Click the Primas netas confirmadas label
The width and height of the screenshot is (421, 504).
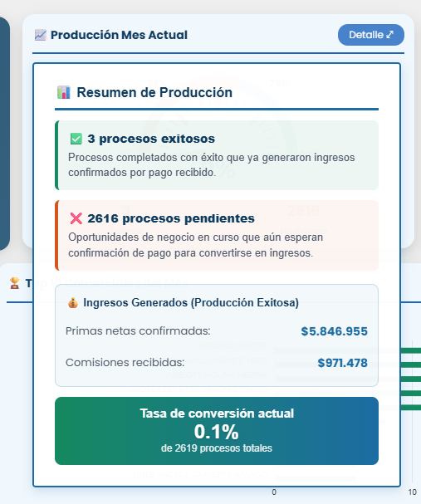click(x=138, y=331)
